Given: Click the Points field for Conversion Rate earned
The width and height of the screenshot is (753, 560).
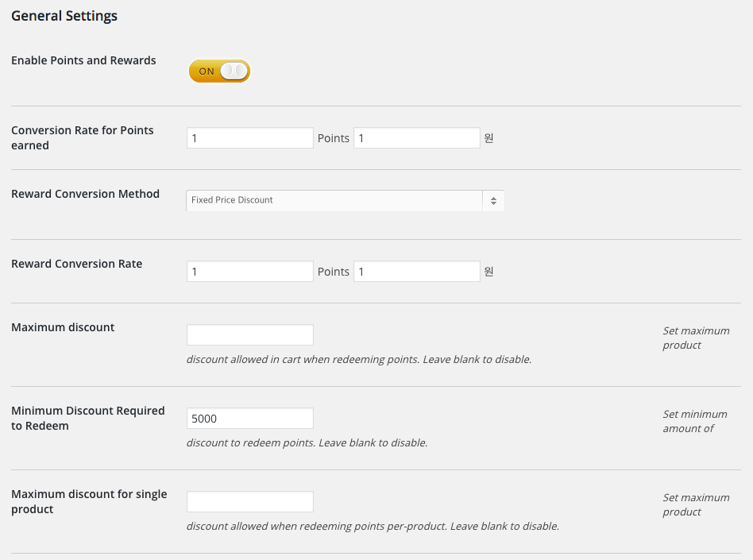Looking at the screenshot, I should coord(250,138).
